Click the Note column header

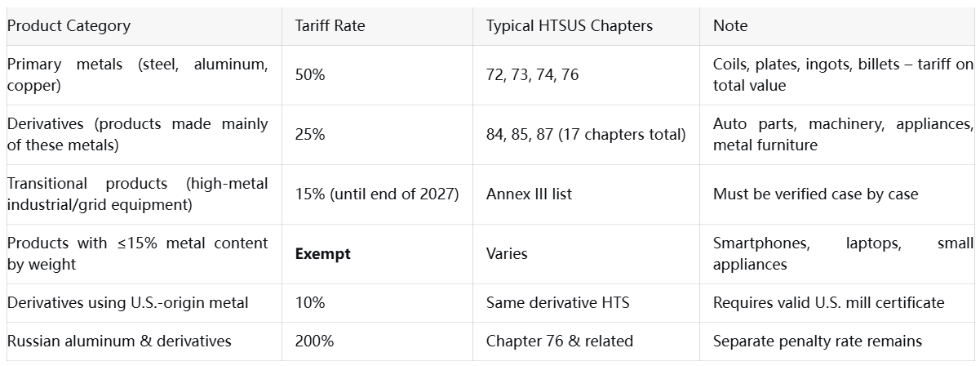pyautogui.click(x=730, y=26)
